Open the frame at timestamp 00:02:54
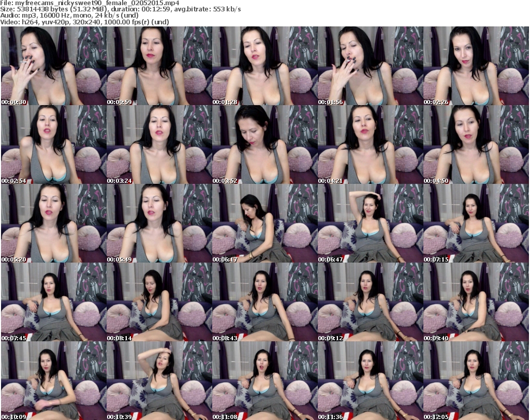The height and width of the screenshot is (420, 530). pyautogui.click(x=54, y=144)
